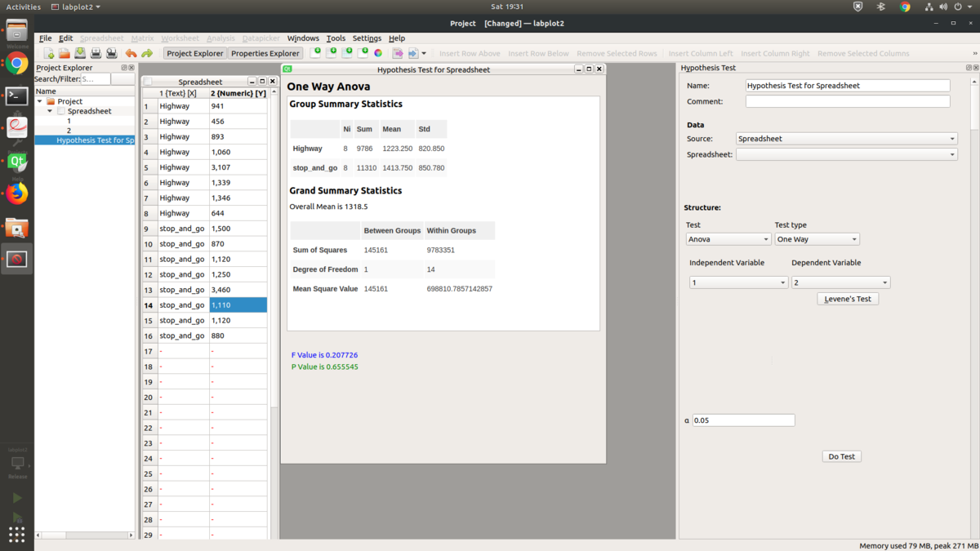The image size is (980, 551).
Task: Open the Test type dropdown showing One Way
Action: 817,239
